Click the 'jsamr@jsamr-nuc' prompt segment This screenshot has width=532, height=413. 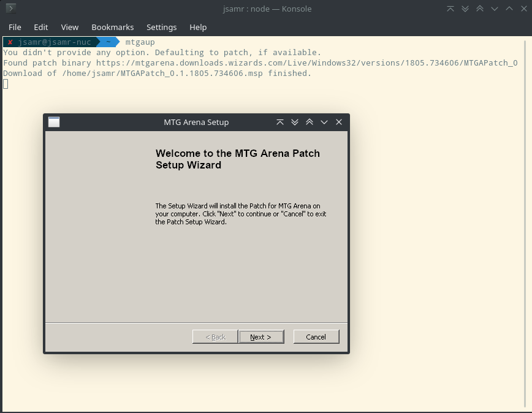[x=55, y=42]
